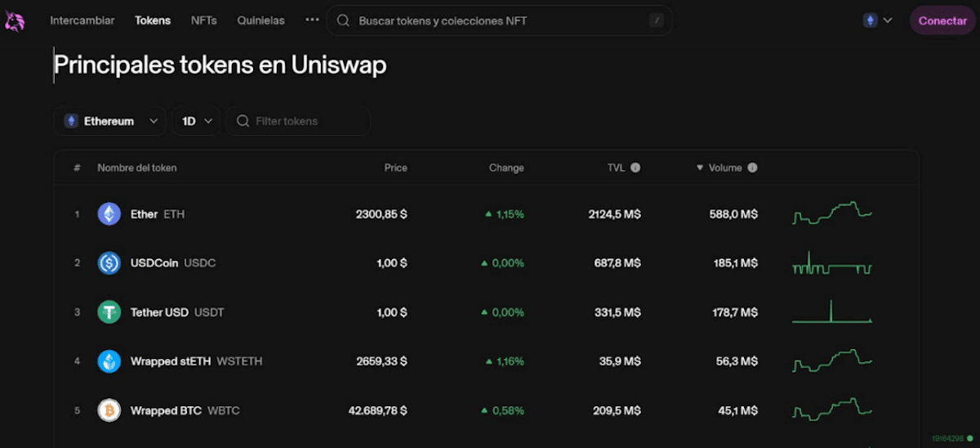Open the USDCoin USDC token name
This screenshot has height=448, width=980.
tap(173, 263)
